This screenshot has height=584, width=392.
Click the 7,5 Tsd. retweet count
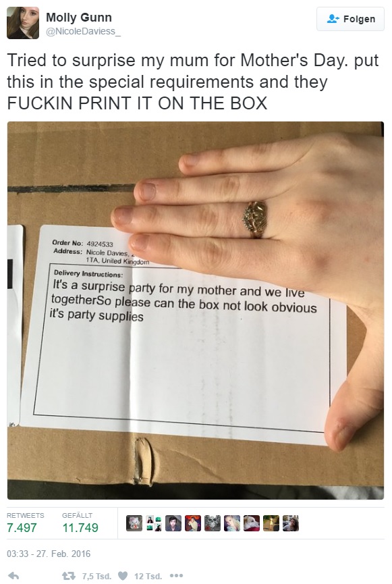(96, 576)
